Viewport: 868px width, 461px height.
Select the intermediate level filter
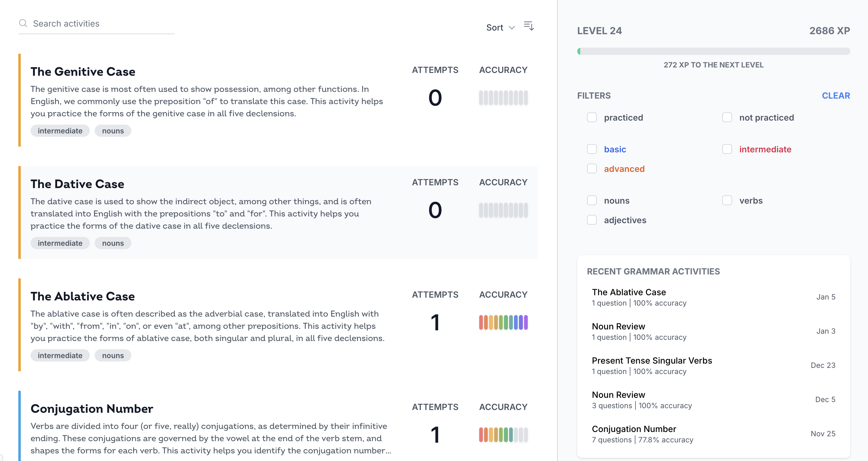tap(727, 149)
